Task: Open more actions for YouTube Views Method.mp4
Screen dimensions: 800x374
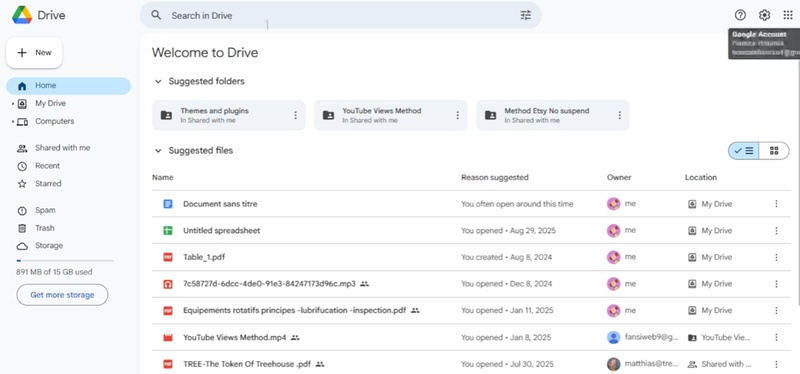Action: 776,337
